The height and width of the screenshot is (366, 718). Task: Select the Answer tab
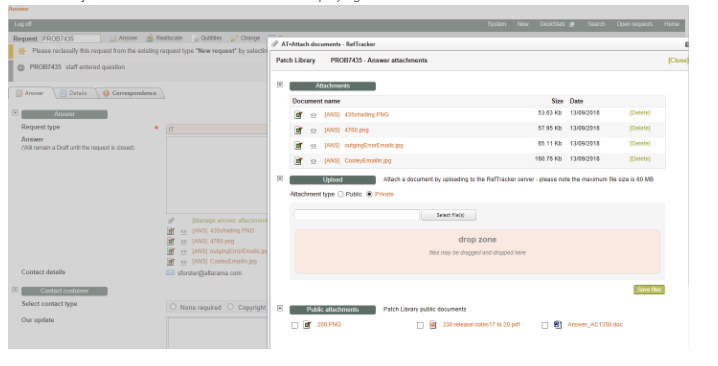click(30, 93)
